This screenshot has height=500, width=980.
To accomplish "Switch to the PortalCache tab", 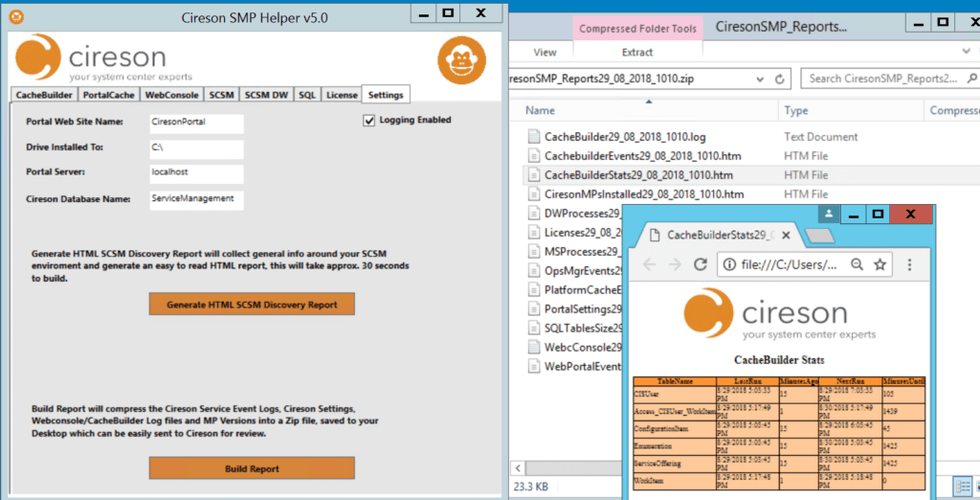I will click(x=109, y=95).
